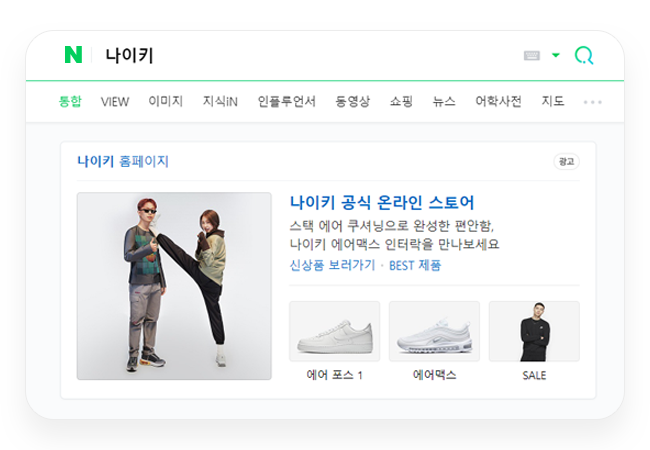This screenshot has width=650, height=450.
Task: Open the BEST 제품 link
Action: (415, 265)
